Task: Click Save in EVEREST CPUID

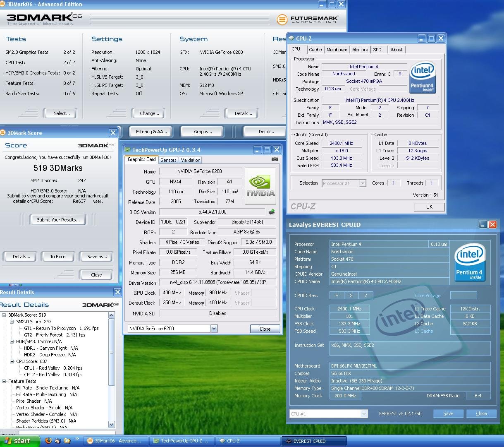Action: point(448,413)
